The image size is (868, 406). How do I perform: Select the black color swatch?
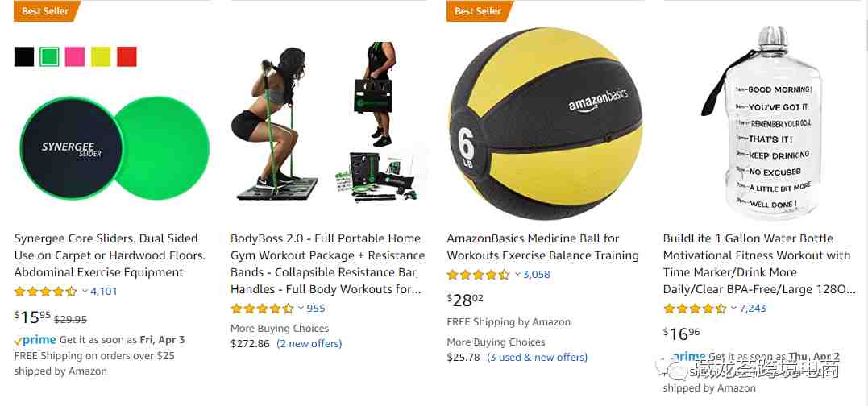click(x=24, y=57)
